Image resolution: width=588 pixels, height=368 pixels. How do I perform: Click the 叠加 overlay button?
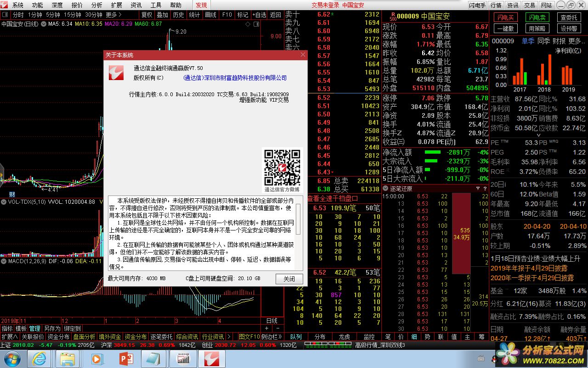163,15
